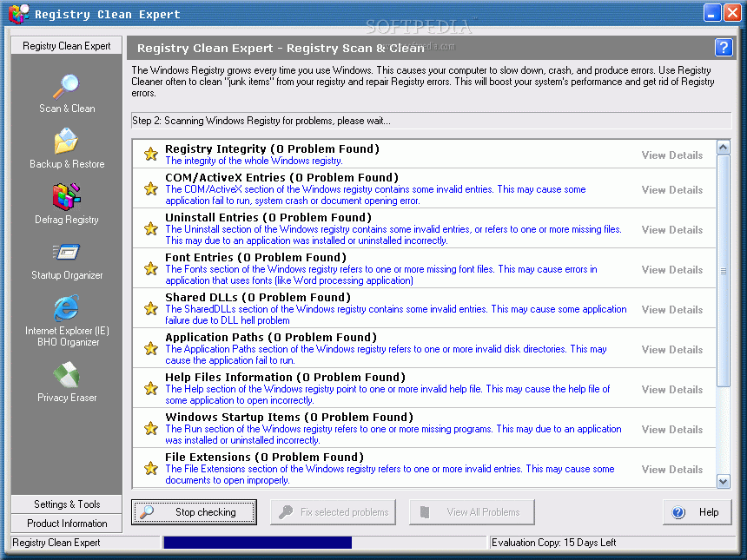View Details for Application Paths
Viewport: 747px width, 560px height.
point(671,350)
